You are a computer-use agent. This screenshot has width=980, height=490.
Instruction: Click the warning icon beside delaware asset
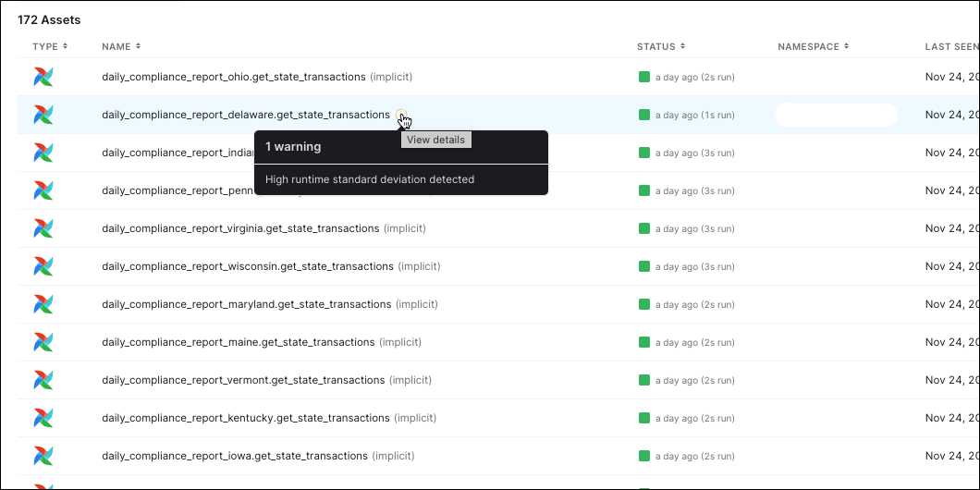click(x=400, y=115)
